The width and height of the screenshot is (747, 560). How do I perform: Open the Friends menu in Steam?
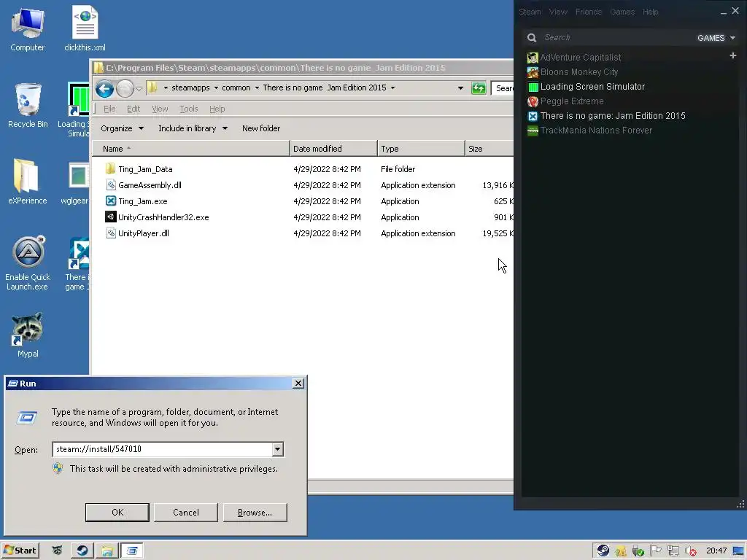click(x=589, y=12)
